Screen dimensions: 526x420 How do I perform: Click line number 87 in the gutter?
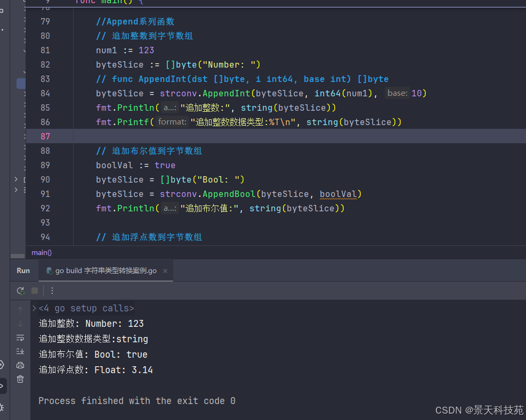[45, 136]
